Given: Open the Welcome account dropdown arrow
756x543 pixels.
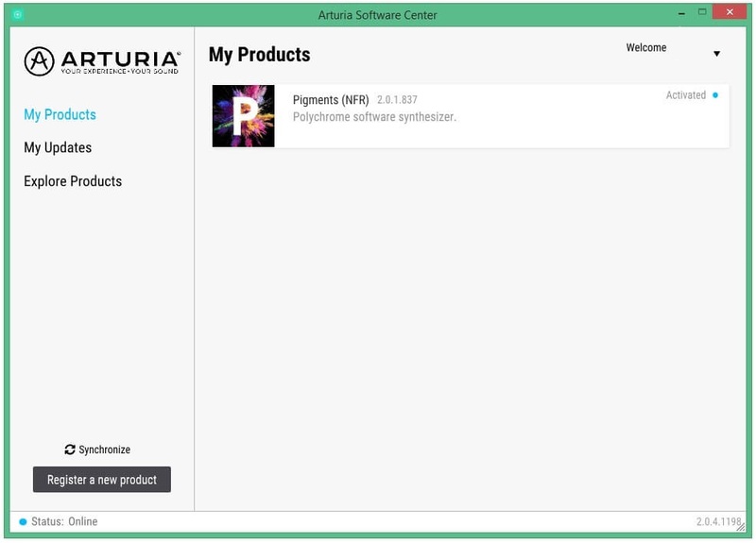Looking at the screenshot, I should (x=717, y=54).
